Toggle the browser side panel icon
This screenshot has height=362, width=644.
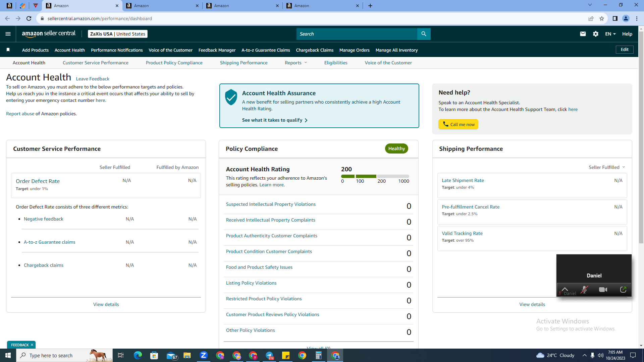(615, 18)
